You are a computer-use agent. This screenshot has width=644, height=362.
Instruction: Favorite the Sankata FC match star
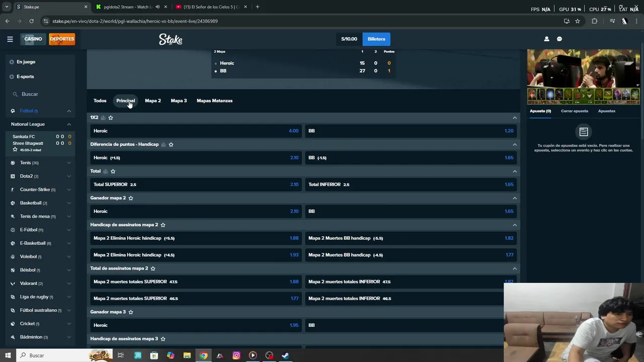click(15, 150)
